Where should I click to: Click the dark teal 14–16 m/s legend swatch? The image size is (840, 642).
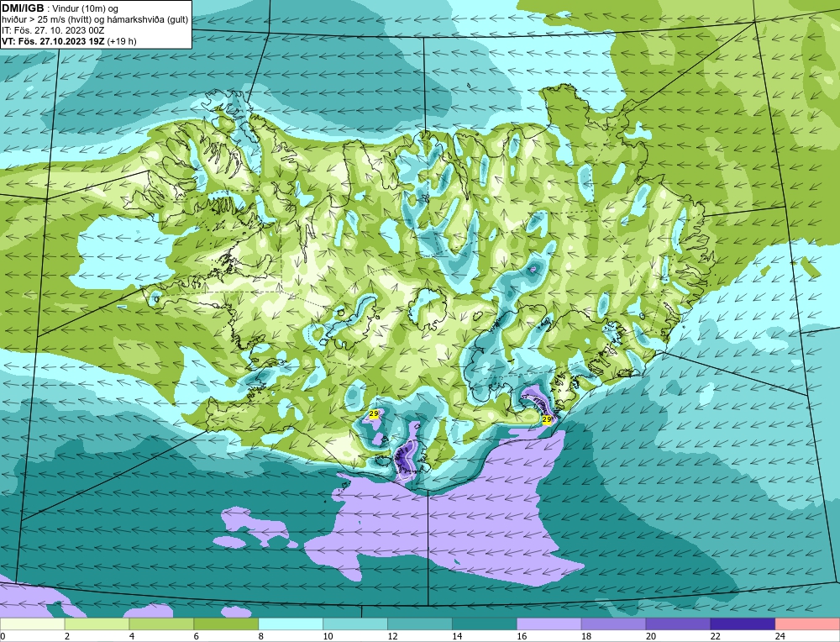pyautogui.click(x=485, y=624)
